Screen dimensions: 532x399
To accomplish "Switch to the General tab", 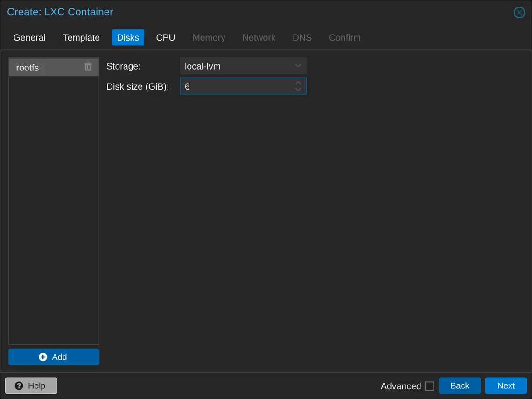I will coord(29,37).
